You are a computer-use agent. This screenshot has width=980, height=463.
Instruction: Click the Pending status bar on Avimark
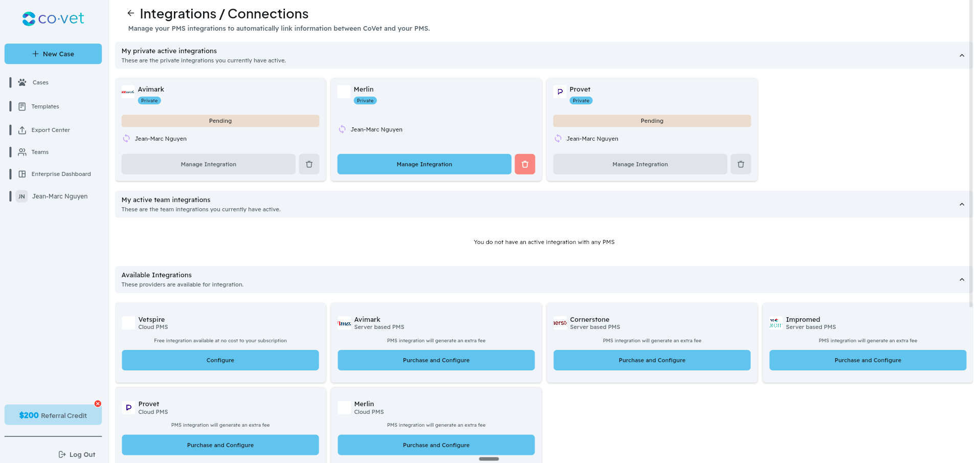point(220,121)
